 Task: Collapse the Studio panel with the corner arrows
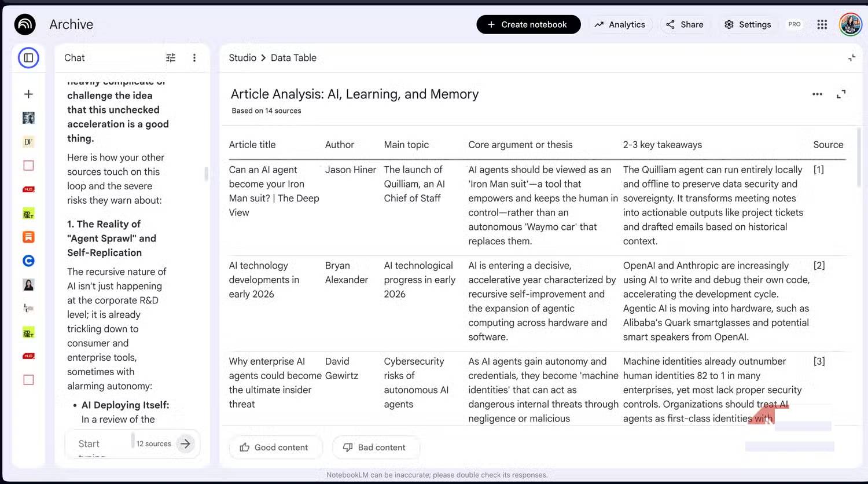(851, 57)
